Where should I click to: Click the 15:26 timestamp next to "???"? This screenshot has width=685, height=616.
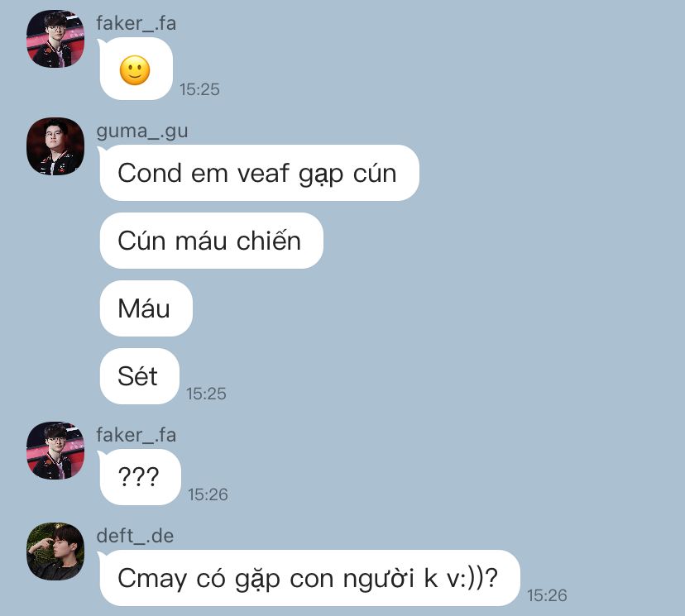[208, 494]
